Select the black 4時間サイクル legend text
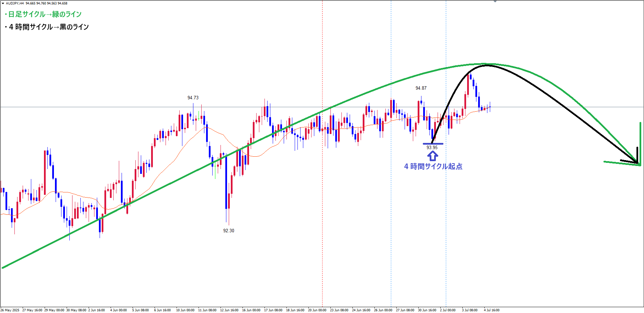The width and height of the screenshot is (644, 313). (x=47, y=27)
